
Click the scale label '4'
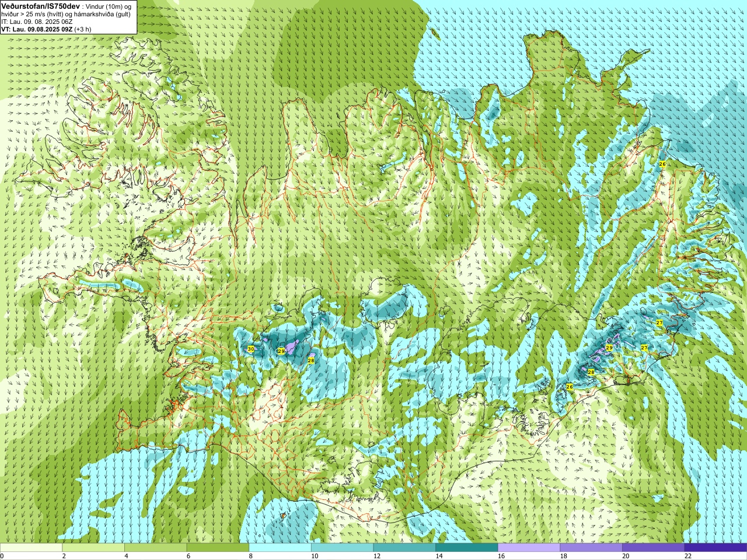pyautogui.click(x=126, y=556)
